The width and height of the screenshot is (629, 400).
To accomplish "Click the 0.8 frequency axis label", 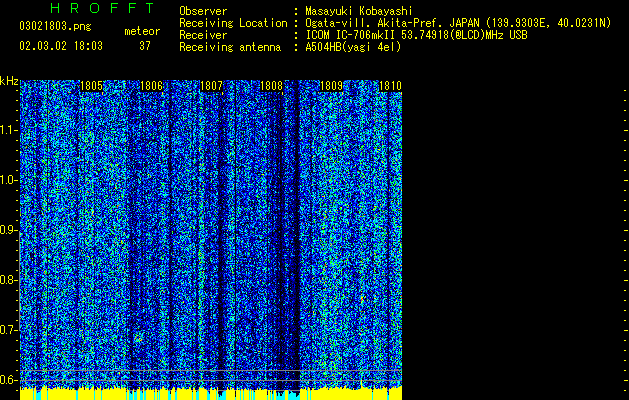I will point(8,280).
